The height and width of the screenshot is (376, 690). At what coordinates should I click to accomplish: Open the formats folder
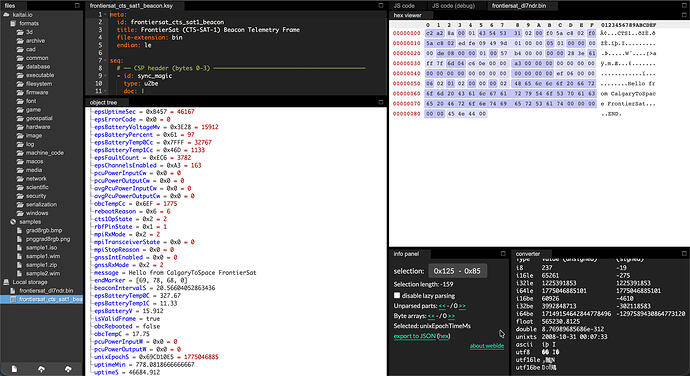tap(29, 23)
